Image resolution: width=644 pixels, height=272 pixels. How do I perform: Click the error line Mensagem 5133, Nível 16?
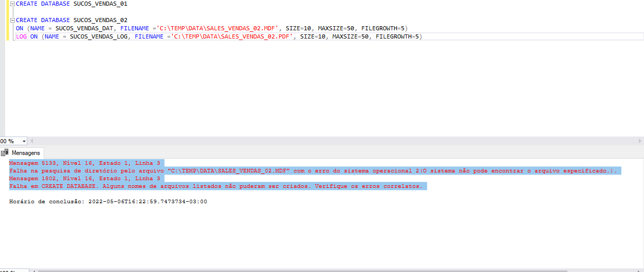pos(85,163)
